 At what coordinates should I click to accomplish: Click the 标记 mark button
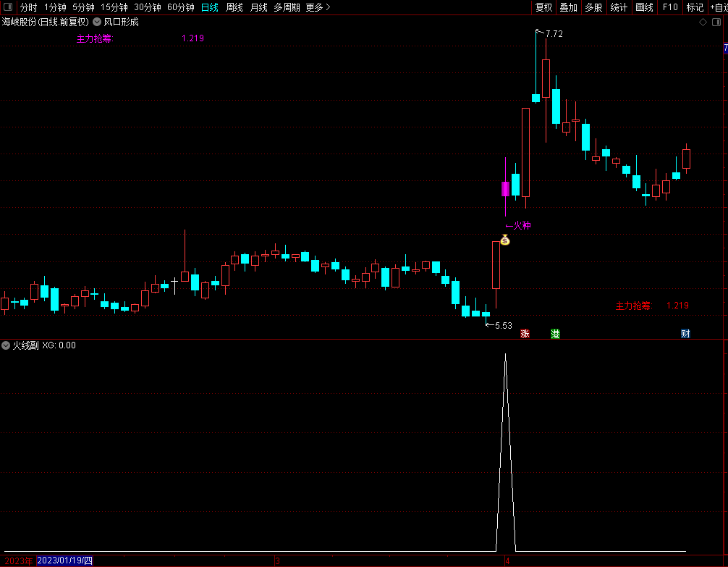(x=695, y=7)
